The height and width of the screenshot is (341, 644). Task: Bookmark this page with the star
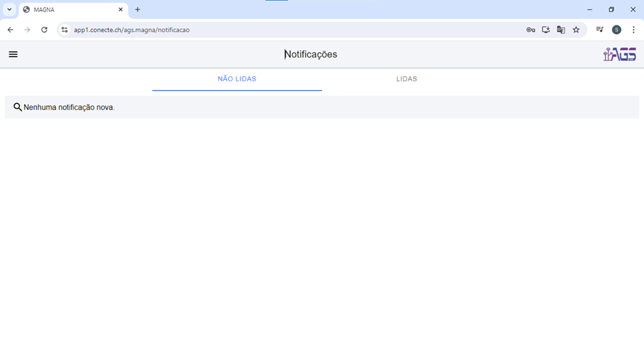coord(576,30)
